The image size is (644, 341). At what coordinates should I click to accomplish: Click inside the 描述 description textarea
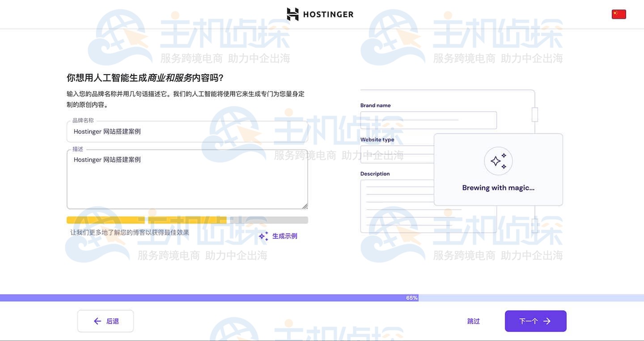(x=187, y=179)
